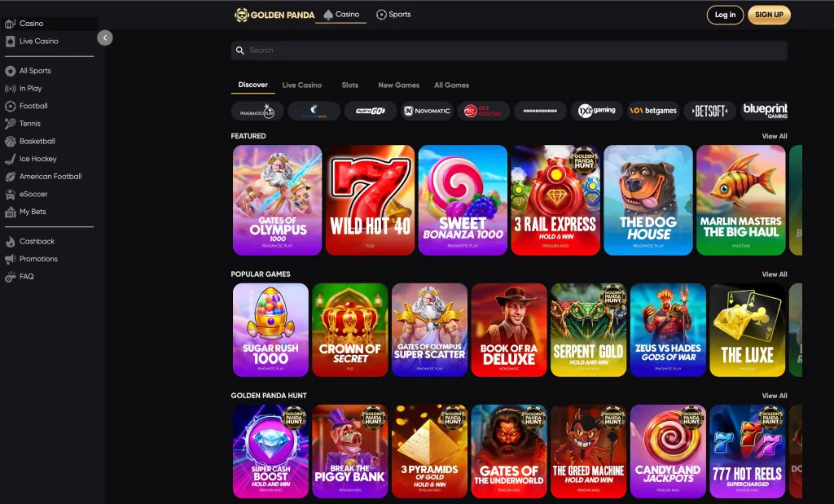Choose the Pragmatic Play provider logo
The image size is (834, 504).
click(x=257, y=111)
